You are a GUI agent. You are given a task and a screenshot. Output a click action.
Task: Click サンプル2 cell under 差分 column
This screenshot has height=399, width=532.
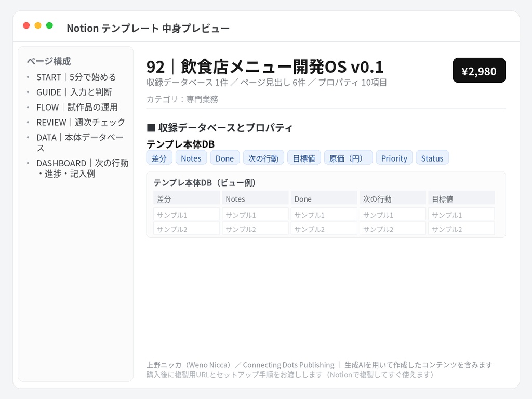pos(187,229)
